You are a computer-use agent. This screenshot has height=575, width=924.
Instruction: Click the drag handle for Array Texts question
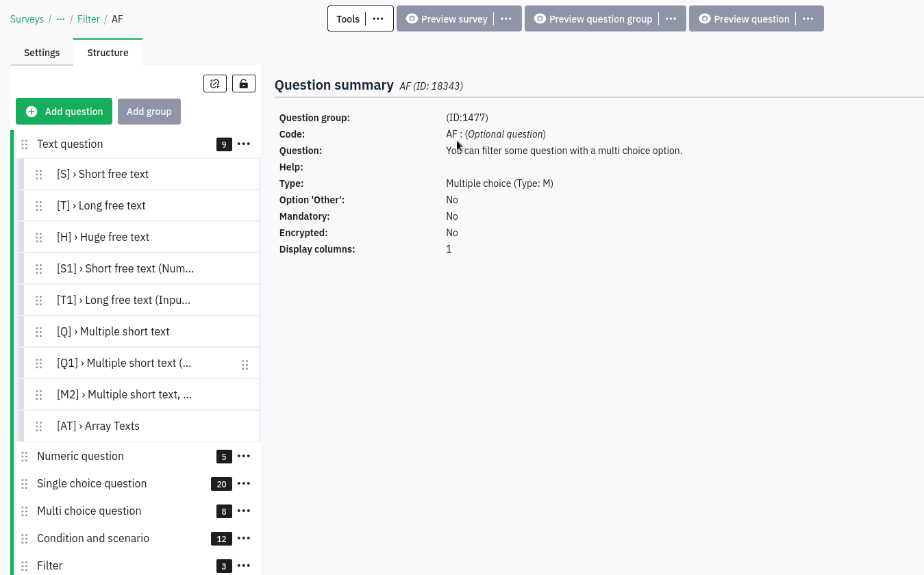point(39,426)
